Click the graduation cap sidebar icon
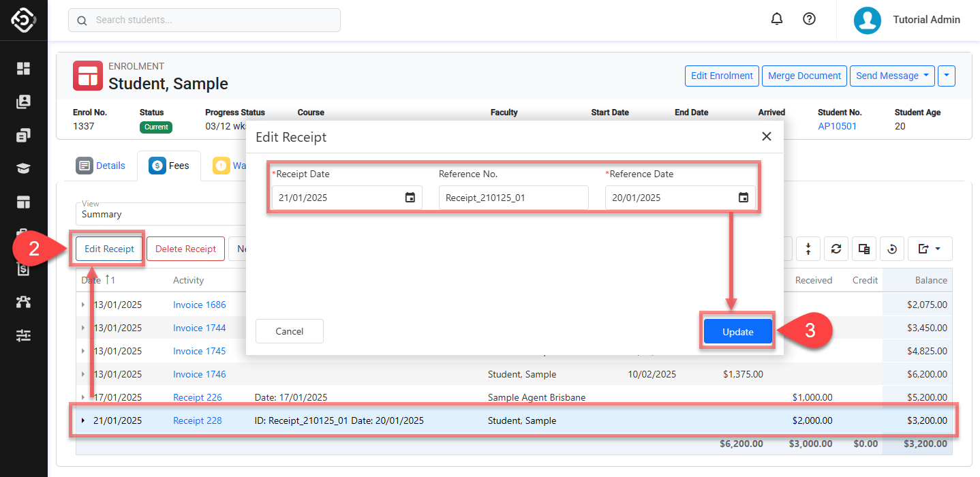 pyautogui.click(x=24, y=168)
